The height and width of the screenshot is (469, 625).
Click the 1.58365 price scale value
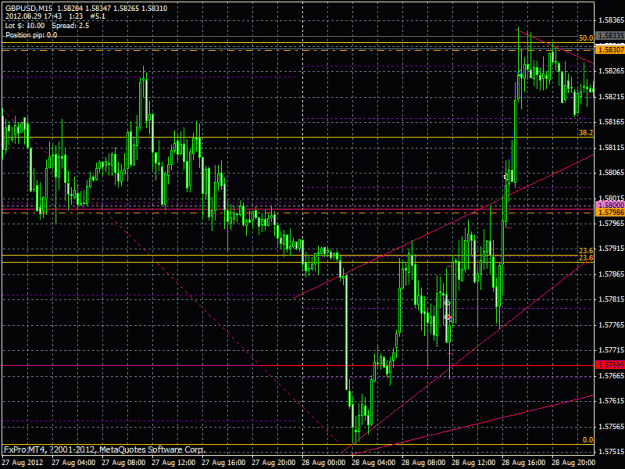611,20
